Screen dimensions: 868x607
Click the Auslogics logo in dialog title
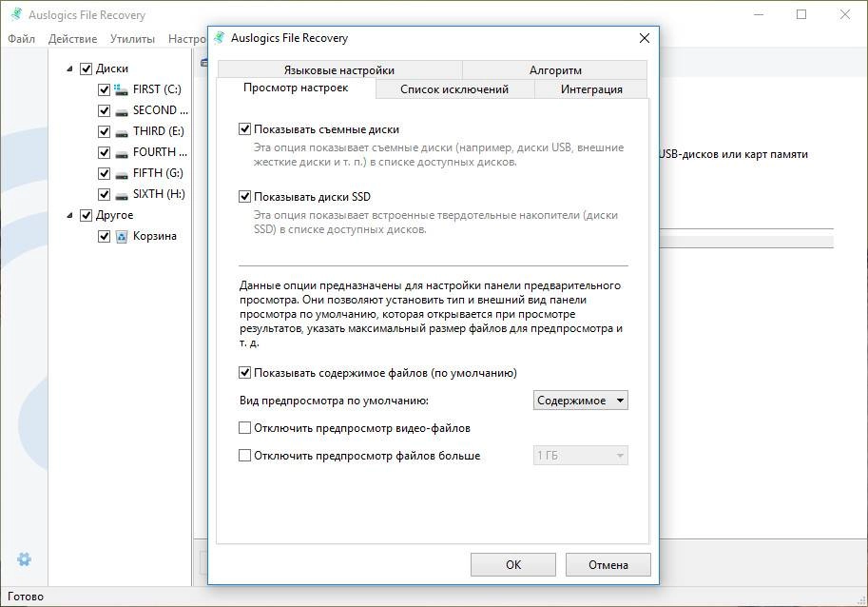(220, 38)
